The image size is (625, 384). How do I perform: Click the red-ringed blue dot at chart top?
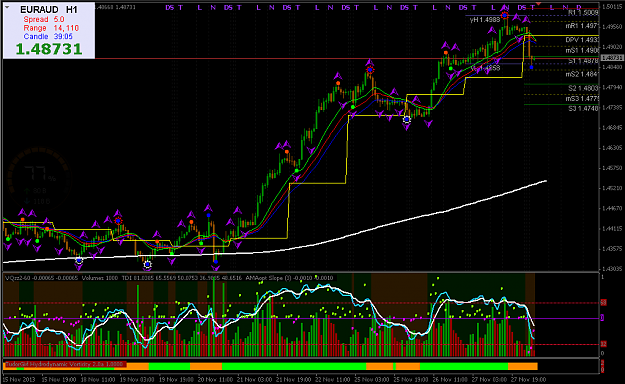click(x=505, y=16)
